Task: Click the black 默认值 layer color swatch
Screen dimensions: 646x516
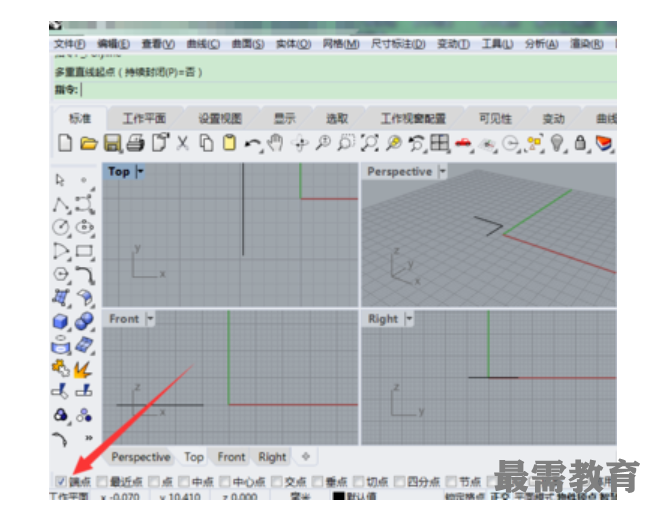Action: (338, 496)
